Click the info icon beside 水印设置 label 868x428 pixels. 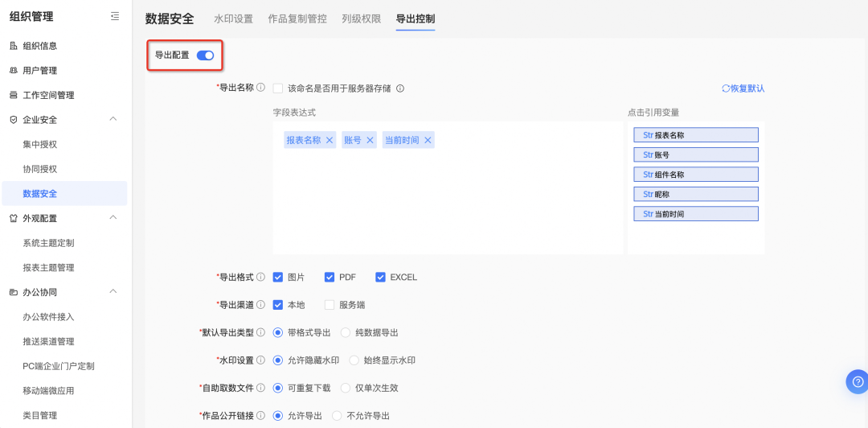pyautogui.click(x=260, y=360)
